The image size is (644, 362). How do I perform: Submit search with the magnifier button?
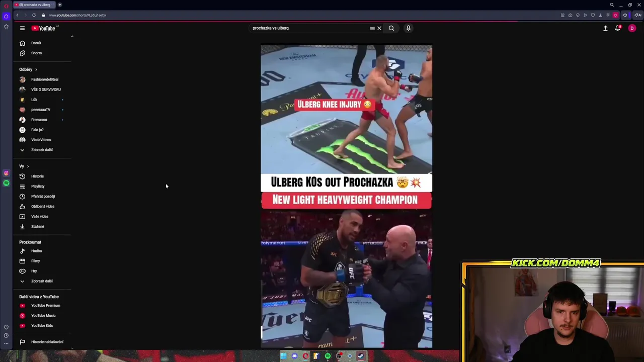pos(391,28)
